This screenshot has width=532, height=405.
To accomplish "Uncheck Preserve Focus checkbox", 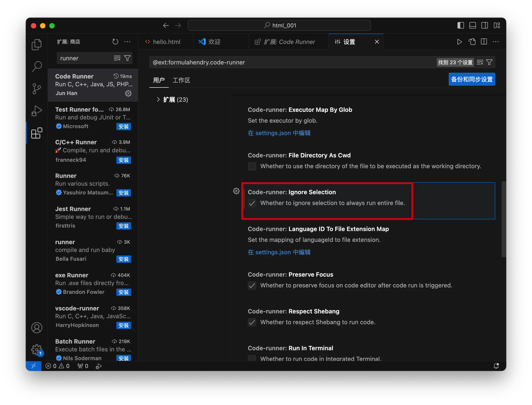I will (x=252, y=286).
